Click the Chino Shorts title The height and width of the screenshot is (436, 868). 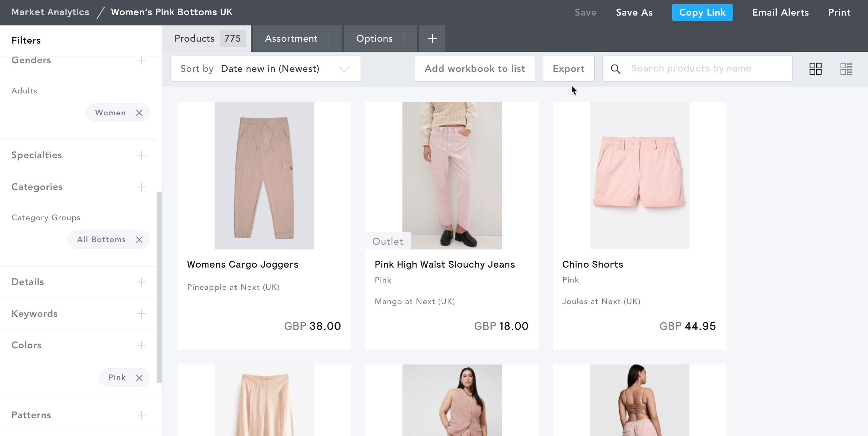[592, 264]
